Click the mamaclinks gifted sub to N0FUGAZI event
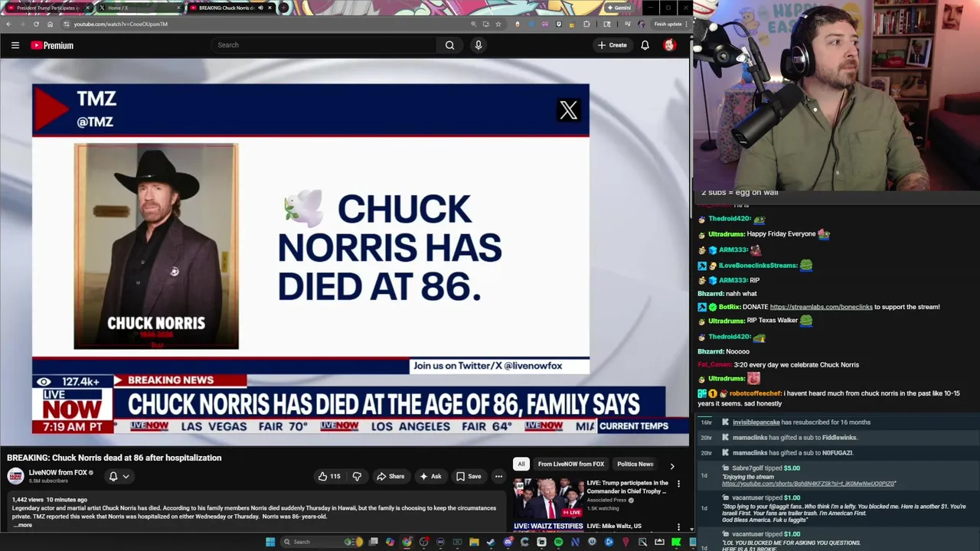 [x=792, y=452]
